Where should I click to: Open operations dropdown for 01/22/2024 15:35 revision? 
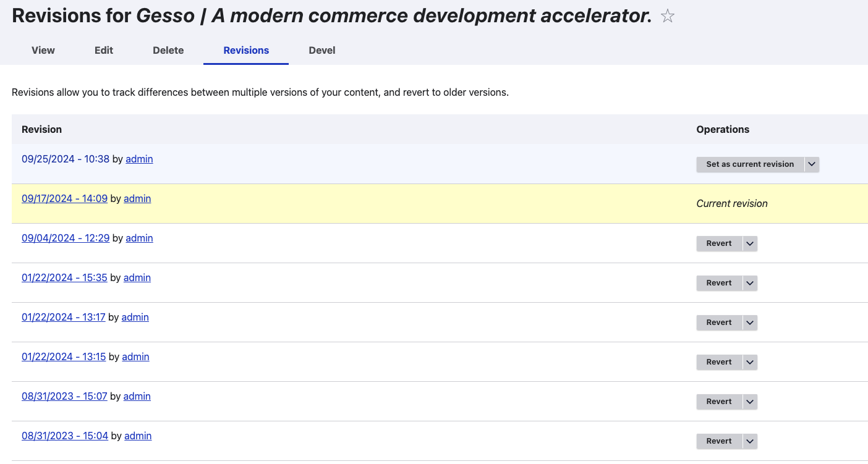click(x=750, y=283)
